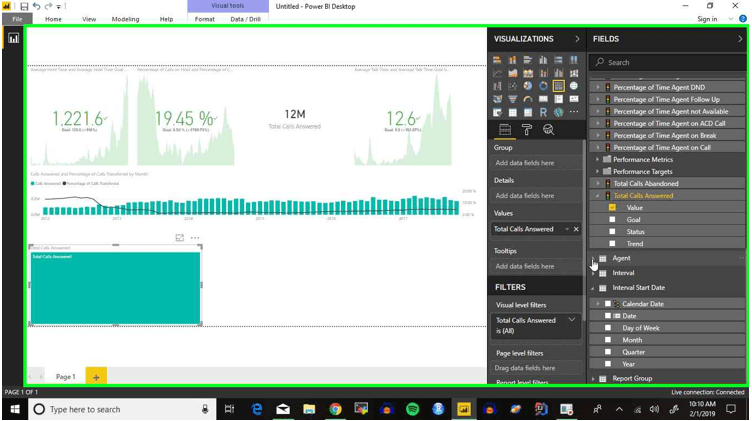Check the Year field checkbox
752x421 pixels.
click(x=608, y=364)
